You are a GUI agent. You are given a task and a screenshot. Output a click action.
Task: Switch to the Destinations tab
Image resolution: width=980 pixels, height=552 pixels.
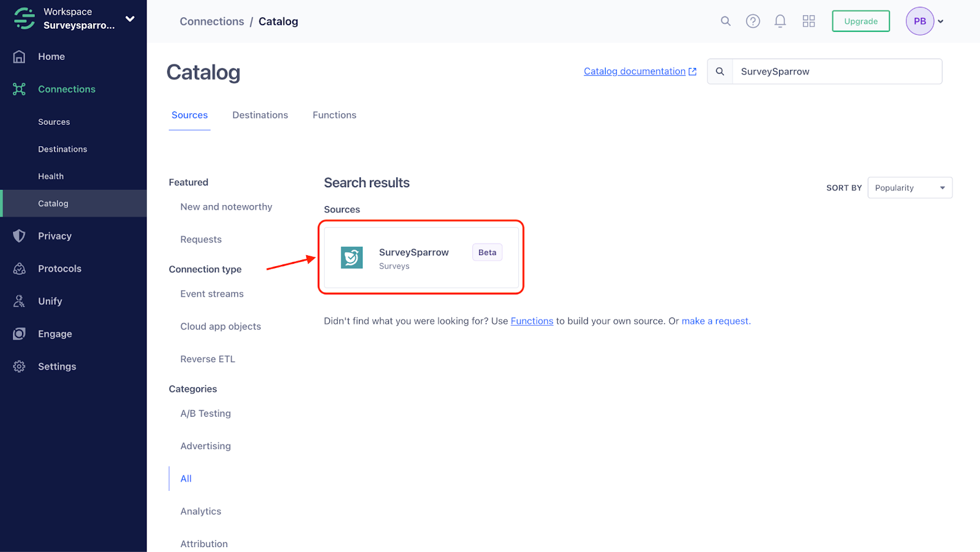(260, 115)
